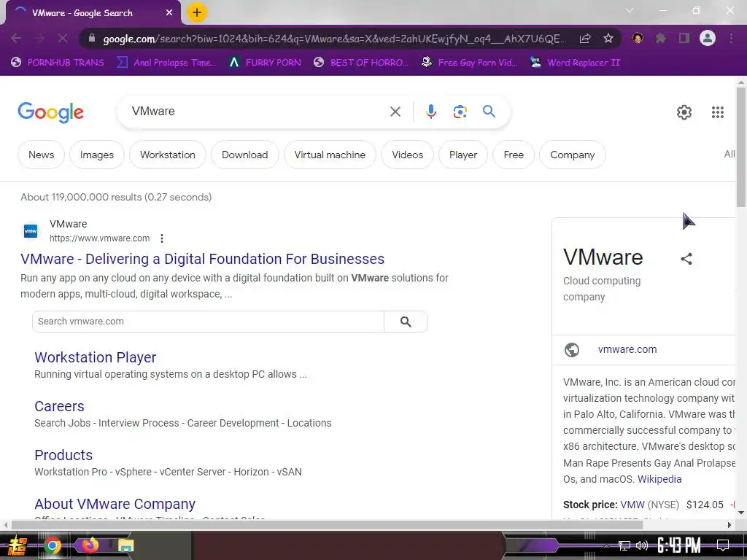Open the Products sitelink

coord(63,455)
